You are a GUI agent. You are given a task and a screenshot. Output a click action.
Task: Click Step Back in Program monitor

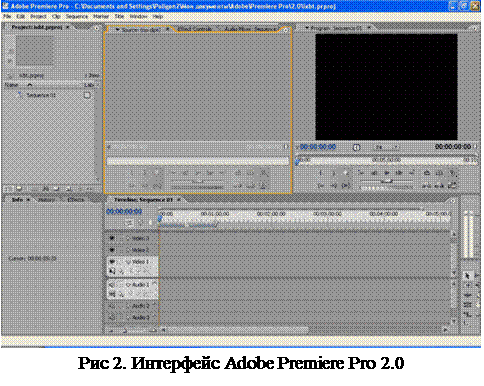click(374, 173)
